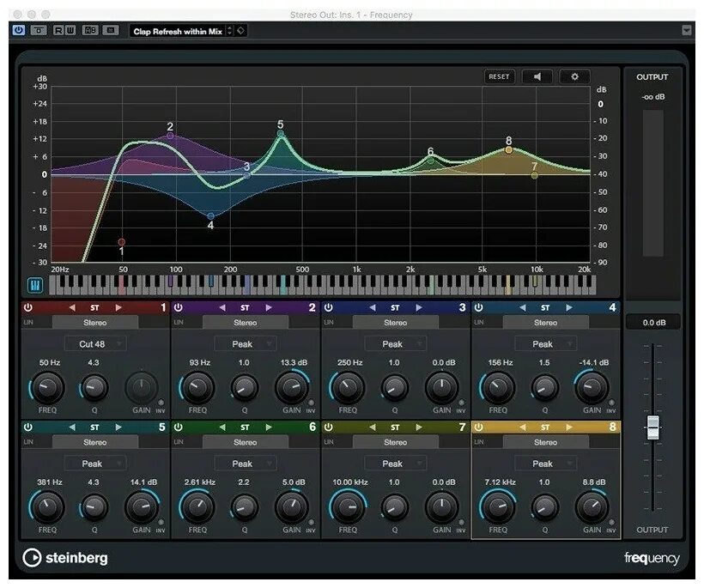Screen dimensions: 704x588
Task: Click band 3 ST channel mode label
Action: [x=395, y=308]
